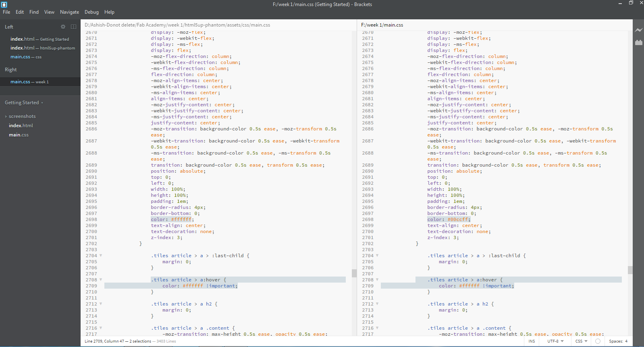Click the split view layout icon
This screenshot has width=644, height=347.
pos(73,27)
